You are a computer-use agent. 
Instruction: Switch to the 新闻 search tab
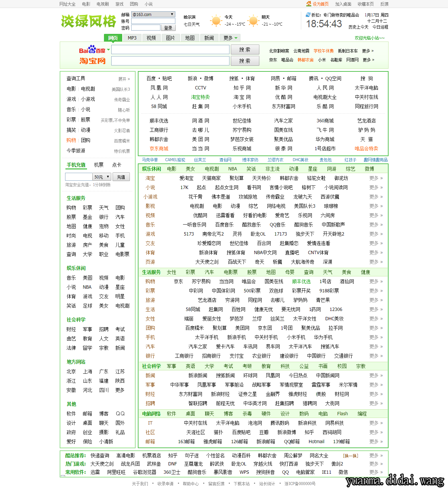pos(209,38)
